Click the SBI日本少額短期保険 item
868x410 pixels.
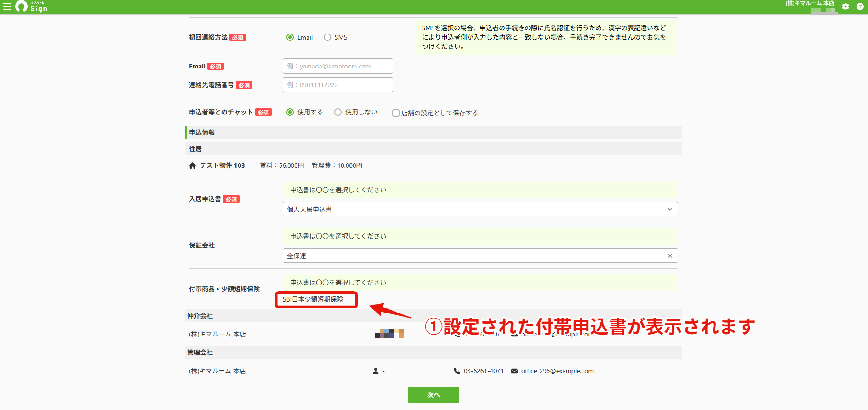tap(313, 299)
